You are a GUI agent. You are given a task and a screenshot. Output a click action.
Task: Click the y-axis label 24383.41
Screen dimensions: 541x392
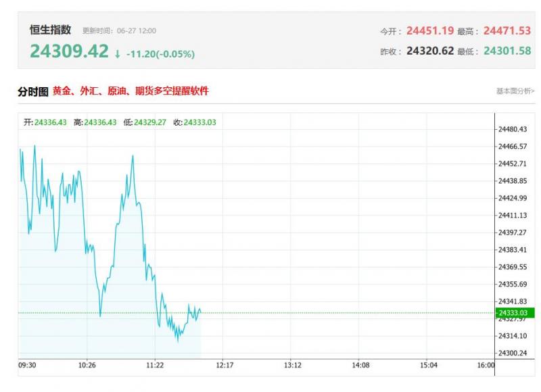(513, 250)
